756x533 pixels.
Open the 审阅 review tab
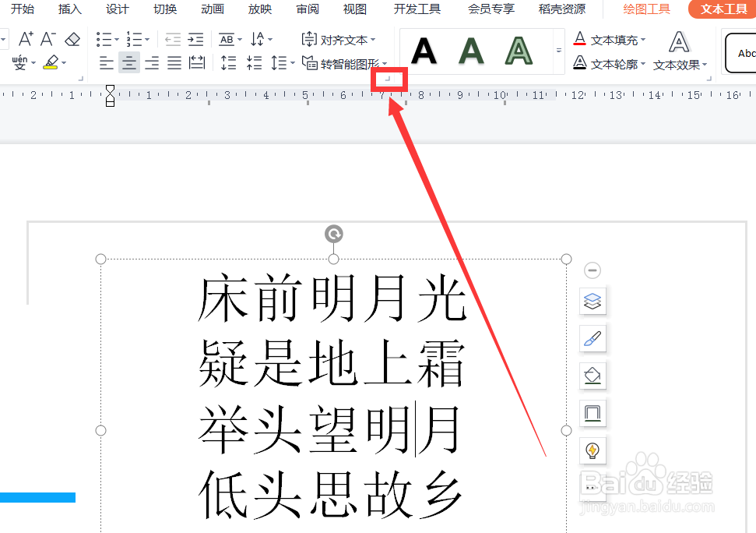(307, 9)
